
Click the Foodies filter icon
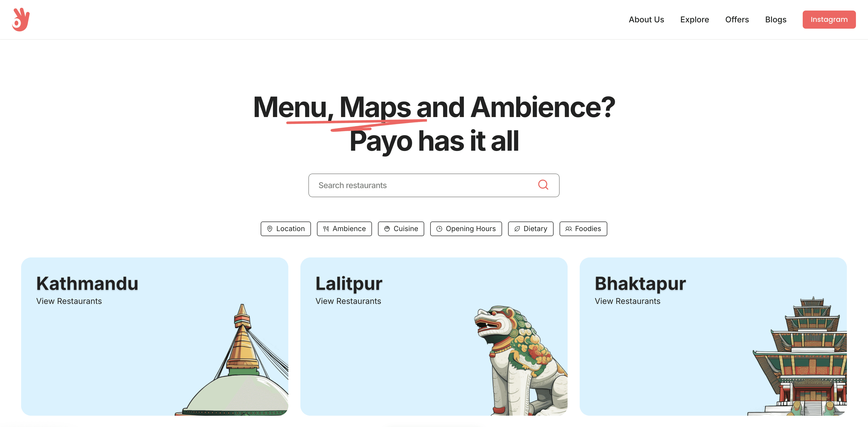pyautogui.click(x=568, y=228)
